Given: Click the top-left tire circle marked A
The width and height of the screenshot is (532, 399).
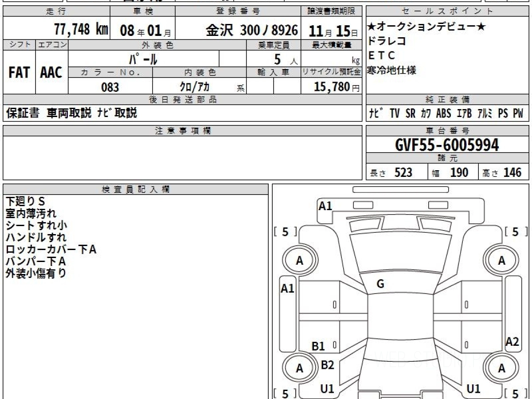Looking at the screenshot, I should point(299,261).
